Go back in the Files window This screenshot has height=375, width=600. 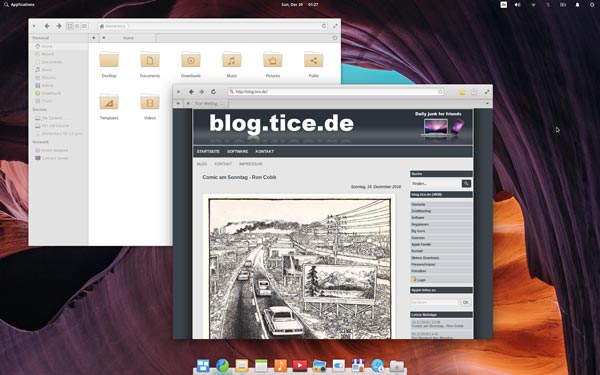47,26
